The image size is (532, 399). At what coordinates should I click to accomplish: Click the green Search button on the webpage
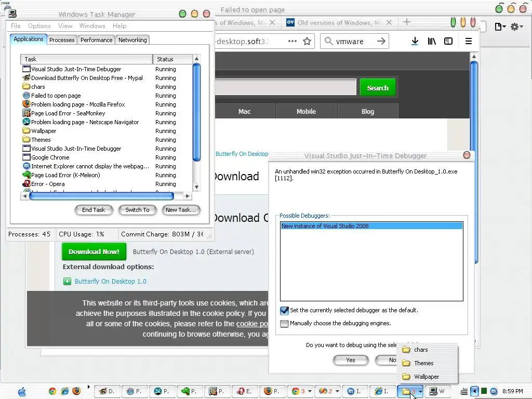(378, 88)
